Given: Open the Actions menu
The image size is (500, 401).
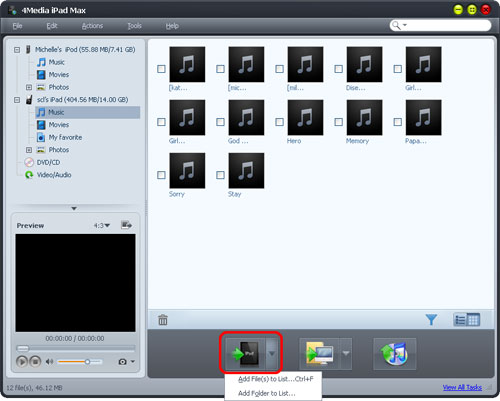Looking at the screenshot, I should [92, 26].
